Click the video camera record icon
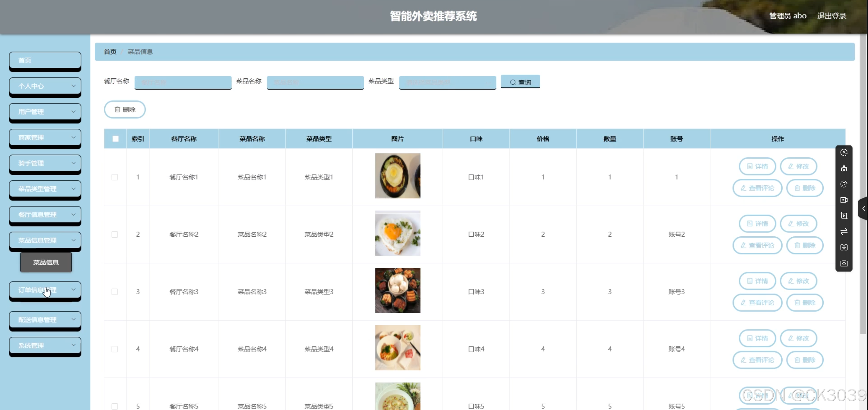This screenshot has width=868, height=410. (844, 200)
